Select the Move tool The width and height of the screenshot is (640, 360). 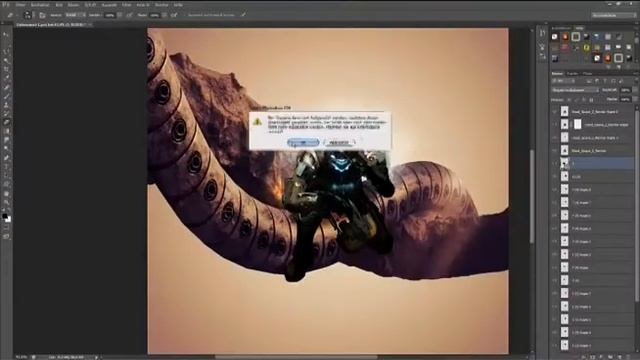(x=6, y=34)
